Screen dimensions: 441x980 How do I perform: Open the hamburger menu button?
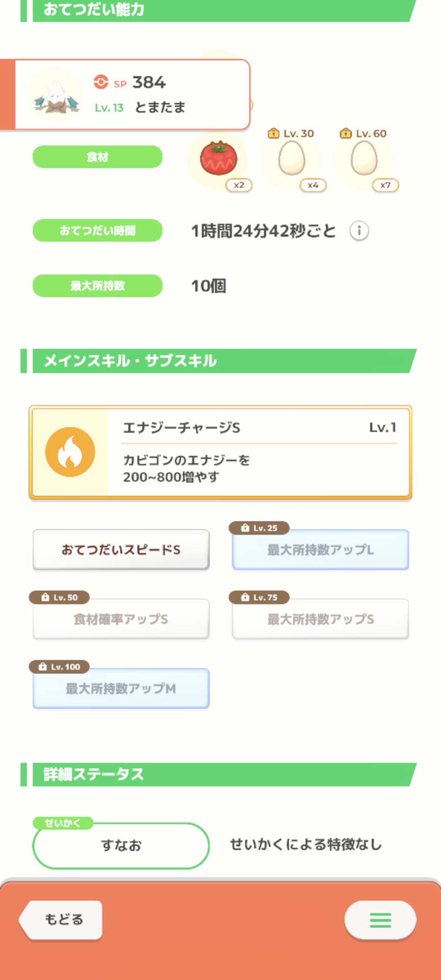pyautogui.click(x=380, y=920)
